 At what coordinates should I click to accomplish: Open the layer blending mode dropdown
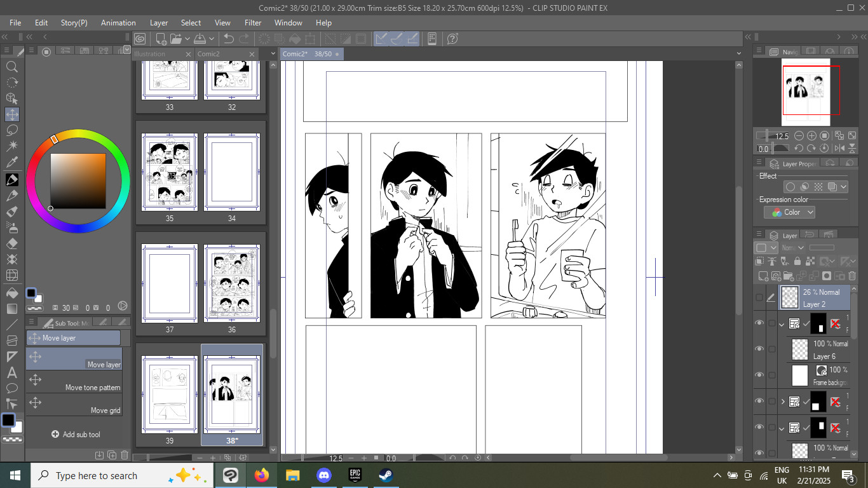[x=792, y=247]
